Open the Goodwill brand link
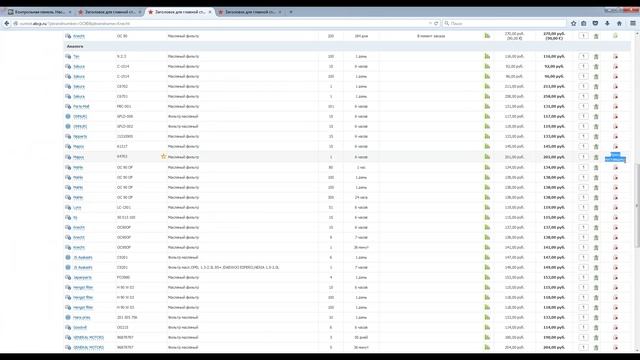Viewport: 640px width, 360px height. click(80, 328)
